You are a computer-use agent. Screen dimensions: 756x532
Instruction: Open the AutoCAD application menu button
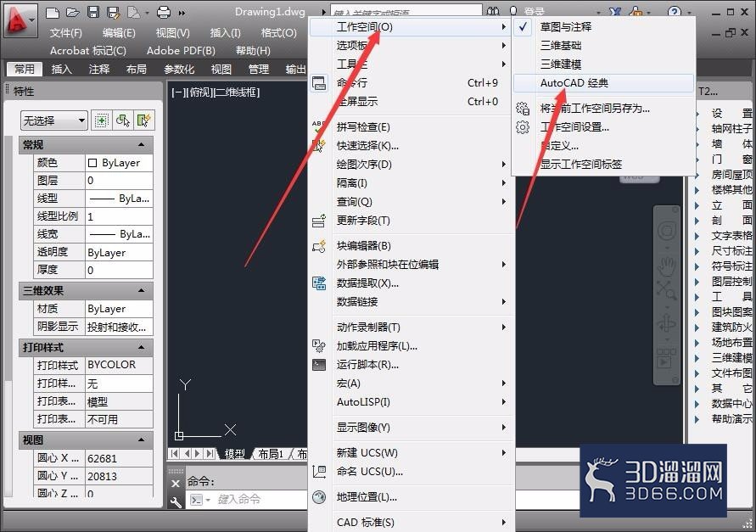[x=20, y=20]
